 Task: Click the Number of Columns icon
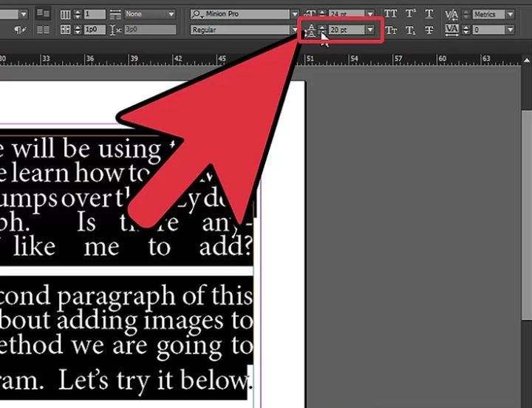(x=66, y=14)
